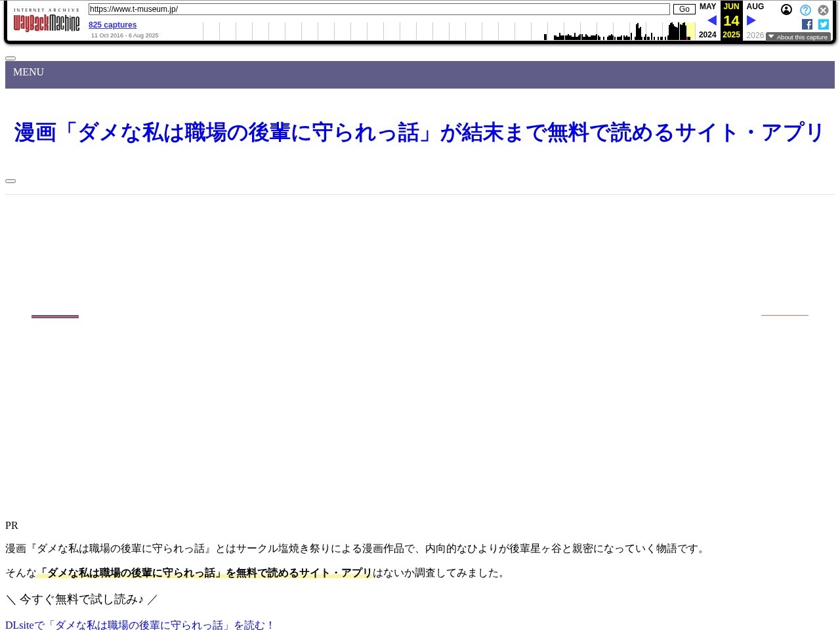Jump to 2024 captures
Viewport: 840px width, 630px height.
coord(707,35)
